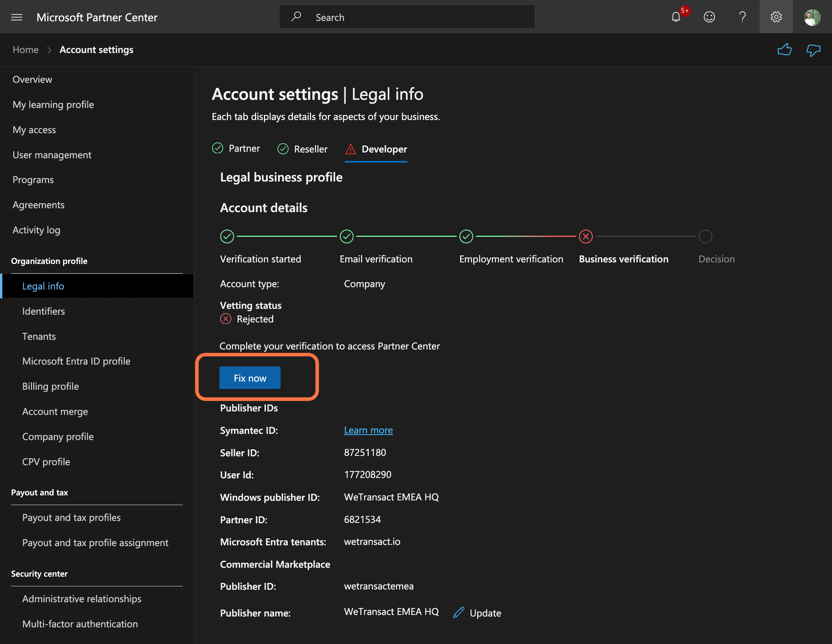Screen dimensions: 832x644
Task: Select the Decision step circle
Action: pos(705,236)
